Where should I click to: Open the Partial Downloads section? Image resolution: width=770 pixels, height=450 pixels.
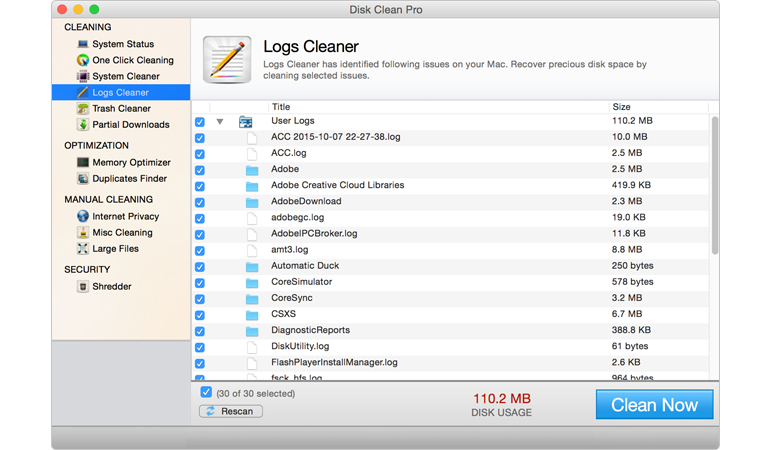(x=130, y=125)
